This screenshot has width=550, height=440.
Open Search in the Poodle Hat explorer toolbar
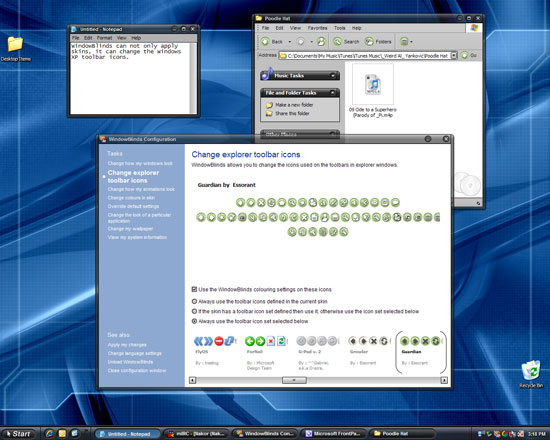click(x=346, y=41)
